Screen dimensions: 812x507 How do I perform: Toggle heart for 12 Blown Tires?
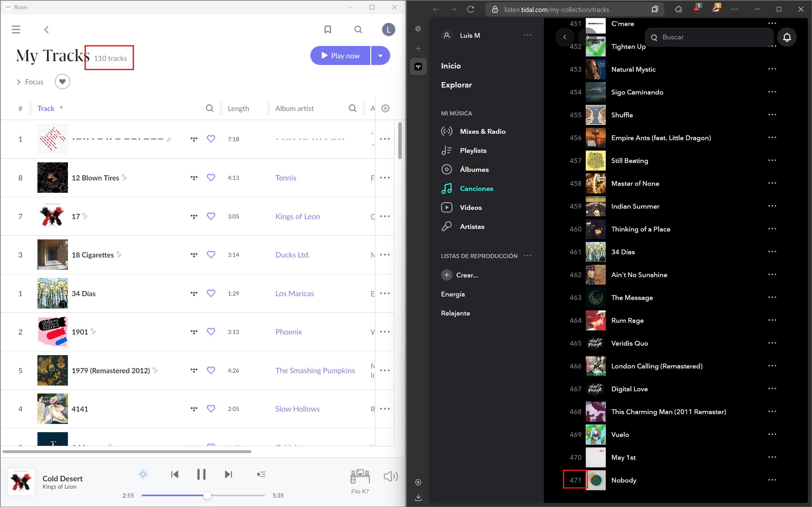coord(211,177)
